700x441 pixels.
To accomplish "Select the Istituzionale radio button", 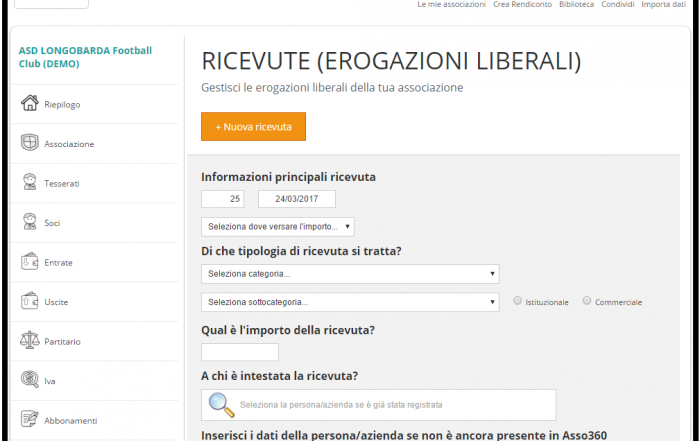I will [517, 301].
